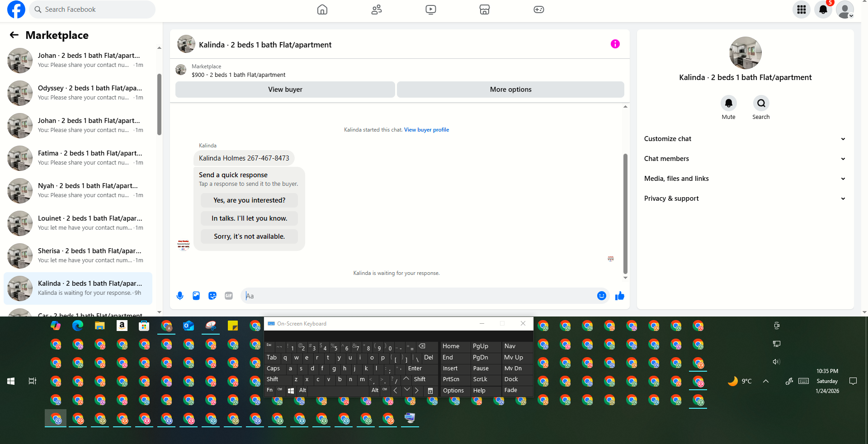Open the Windows Start button

click(11, 381)
